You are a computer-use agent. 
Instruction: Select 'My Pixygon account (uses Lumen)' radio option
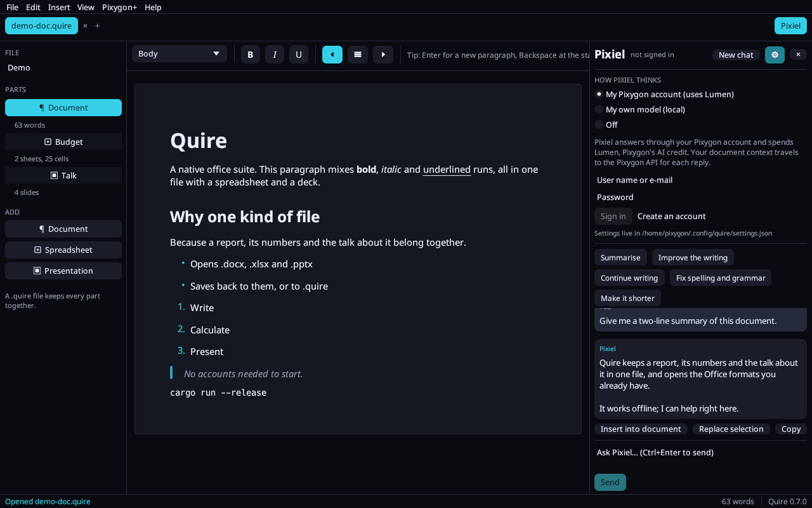pos(664,94)
